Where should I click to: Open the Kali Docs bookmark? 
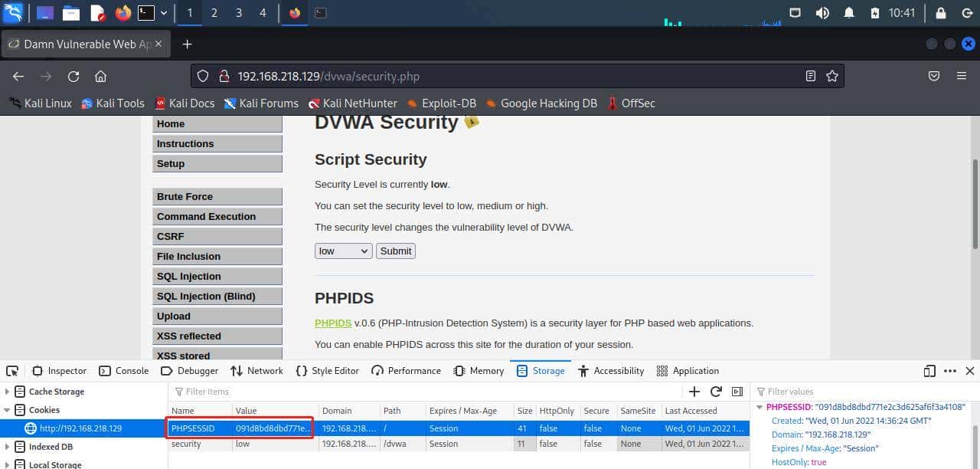click(x=184, y=103)
